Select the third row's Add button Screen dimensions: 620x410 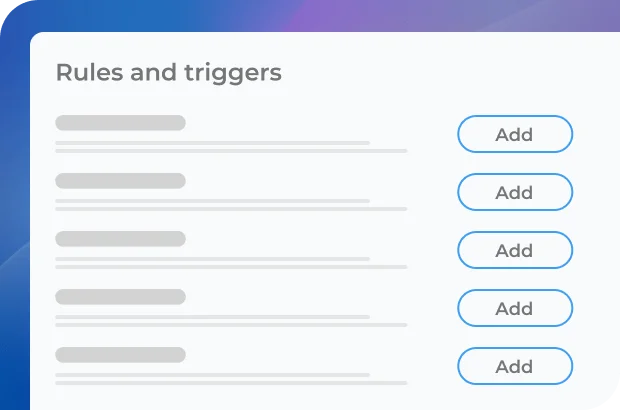tap(515, 250)
